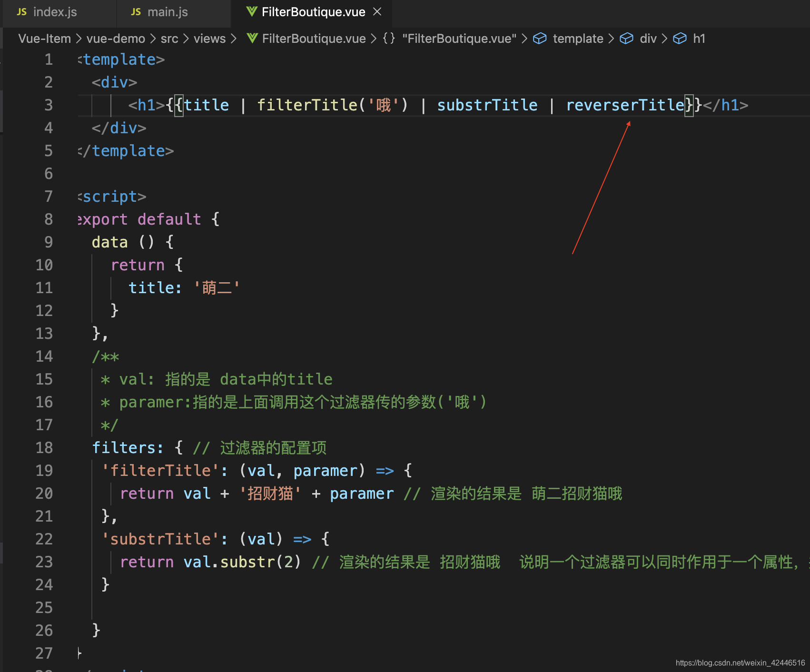810x672 pixels.
Task: Click the JS icon on index.js tab
Action: (22, 12)
